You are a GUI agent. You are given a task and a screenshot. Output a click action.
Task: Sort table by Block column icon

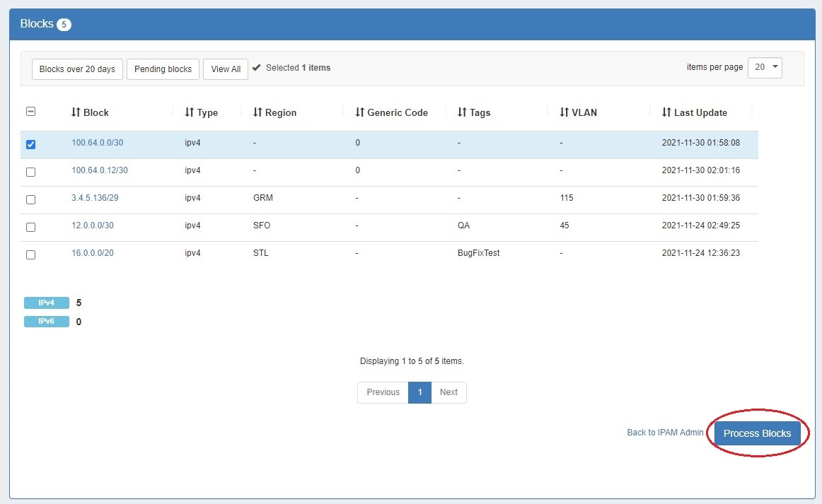76,112
